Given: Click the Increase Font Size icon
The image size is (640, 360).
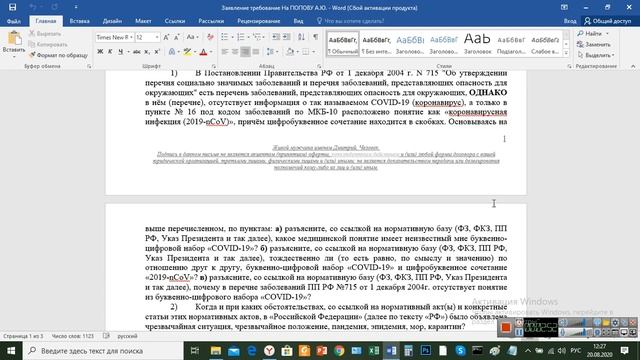Looking at the screenshot, I should [166, 37].
